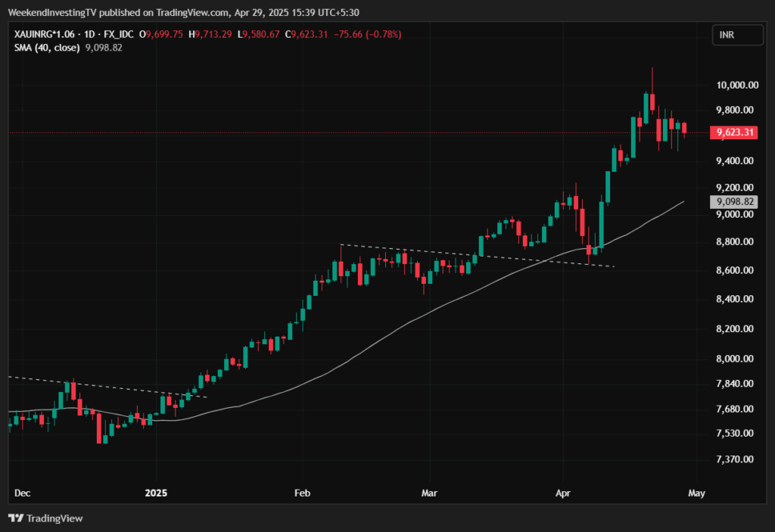Click the 8,200.00 price axis label
This screenshot has height=532, width=775.
point(735,328)
